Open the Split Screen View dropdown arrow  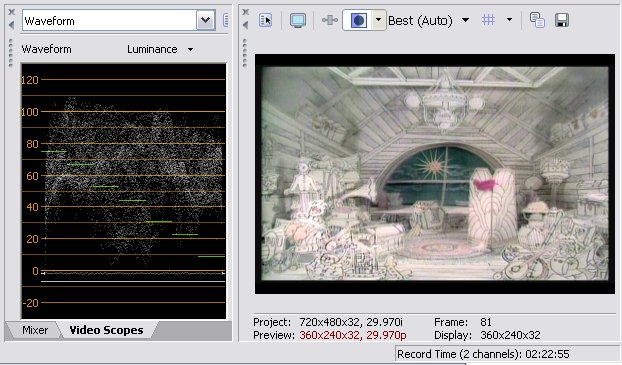tap(379, 20)
